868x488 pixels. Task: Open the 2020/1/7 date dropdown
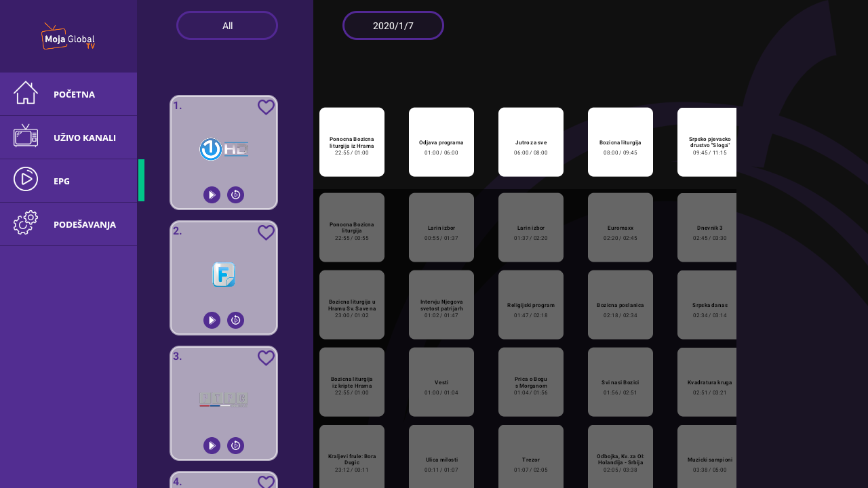pyautogui.click(x=393, y=26)
